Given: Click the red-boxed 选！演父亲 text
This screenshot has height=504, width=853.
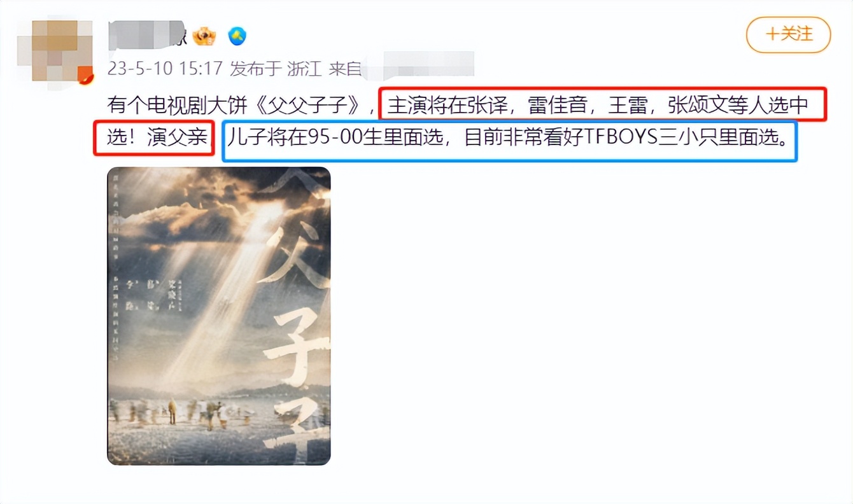Looking at the screenshot, I should (152, 137).
